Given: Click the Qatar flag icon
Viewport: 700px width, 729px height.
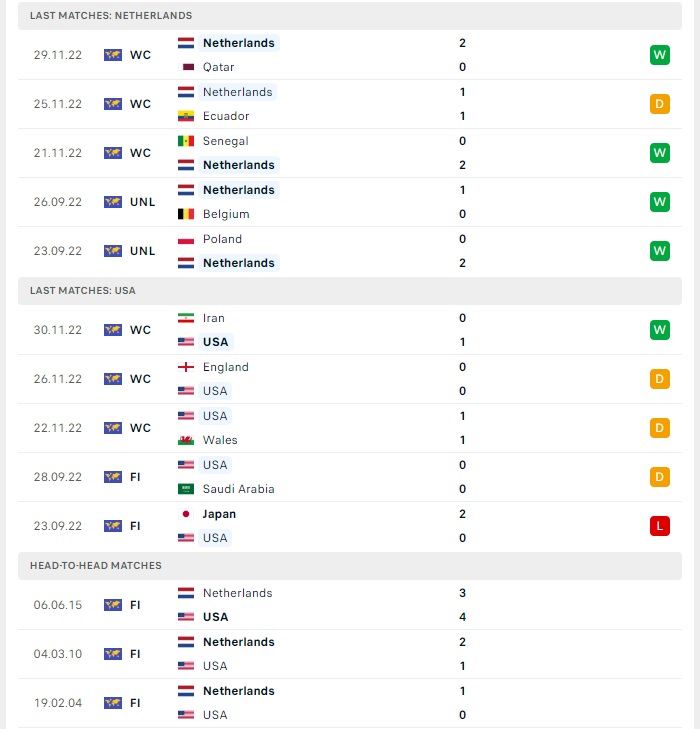Looking at the screenshot, I should (x=186, y=67).
